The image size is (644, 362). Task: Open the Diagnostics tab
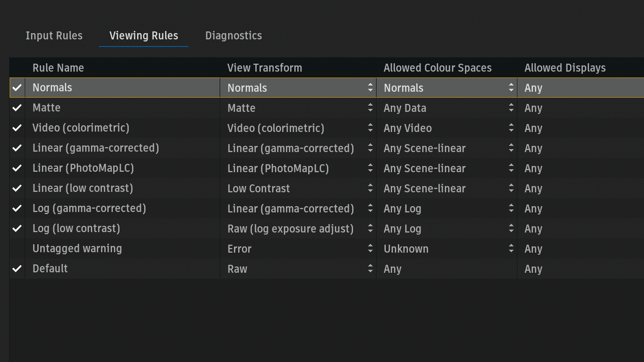pos(234,36)
